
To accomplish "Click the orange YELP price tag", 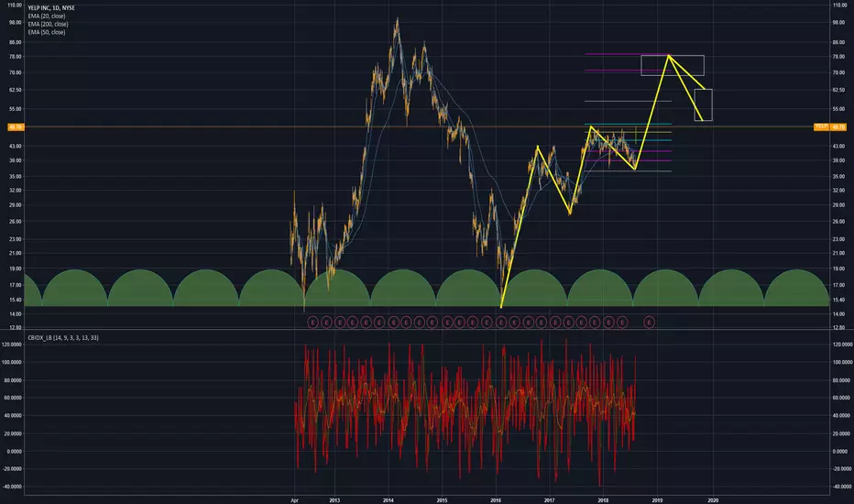I will pyautogui.click(x=821, y=127).
